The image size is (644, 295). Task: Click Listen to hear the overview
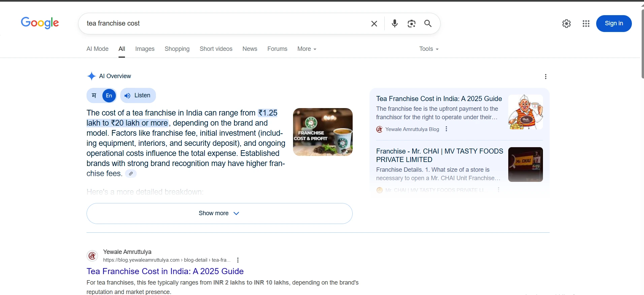point(138,96)
